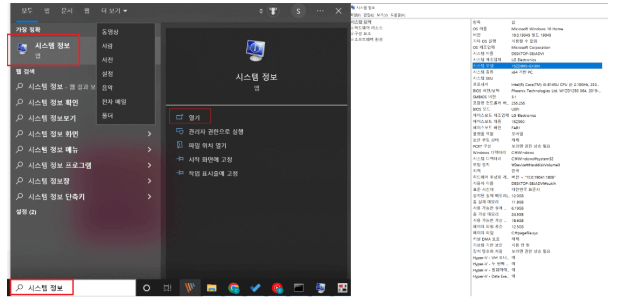Expand arrow next to 시스템 정보 메뉴

point(149,150)
